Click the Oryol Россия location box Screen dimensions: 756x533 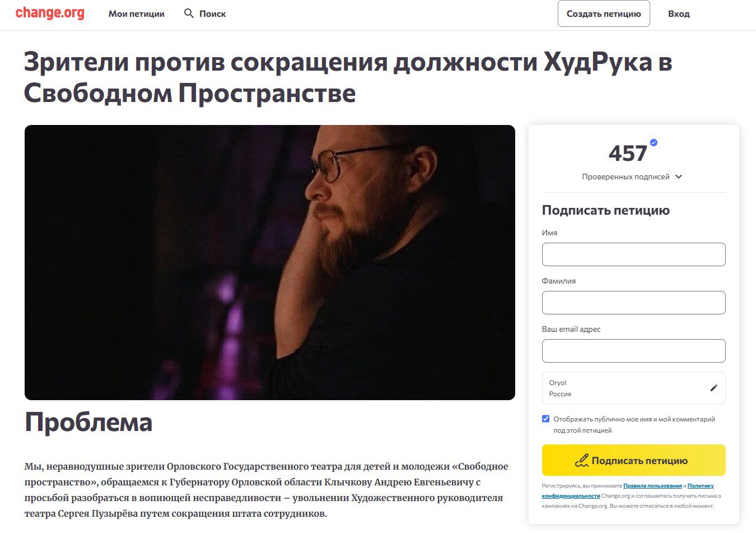point(634,388)
